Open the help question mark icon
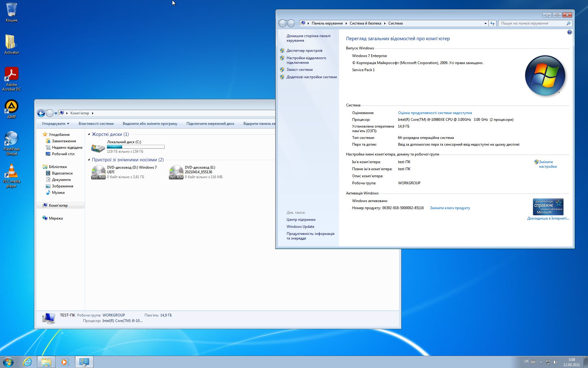Image resolution: width=588 pixels, height=368 pixels. 569,32
